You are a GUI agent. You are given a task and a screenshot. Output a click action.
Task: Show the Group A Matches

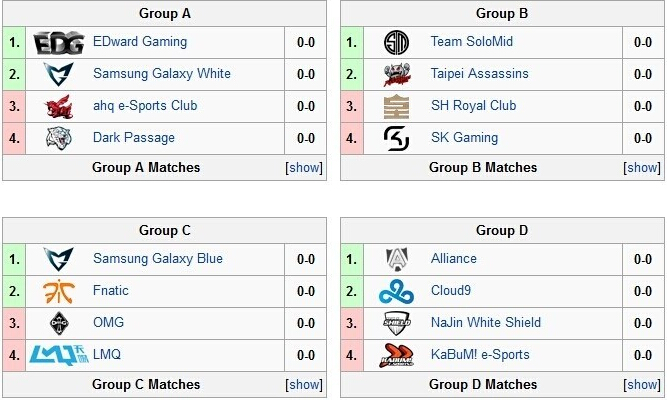pos(304,168)
